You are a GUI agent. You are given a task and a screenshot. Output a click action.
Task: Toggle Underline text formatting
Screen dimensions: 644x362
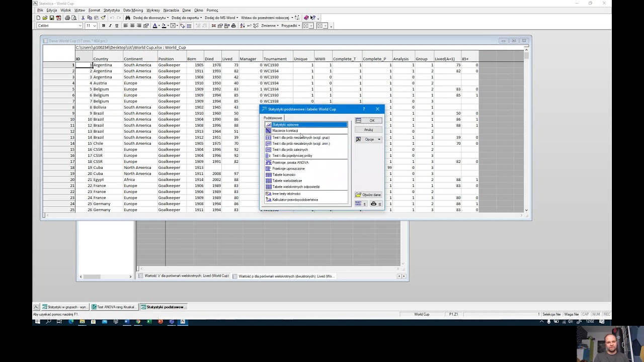[117, 26]
